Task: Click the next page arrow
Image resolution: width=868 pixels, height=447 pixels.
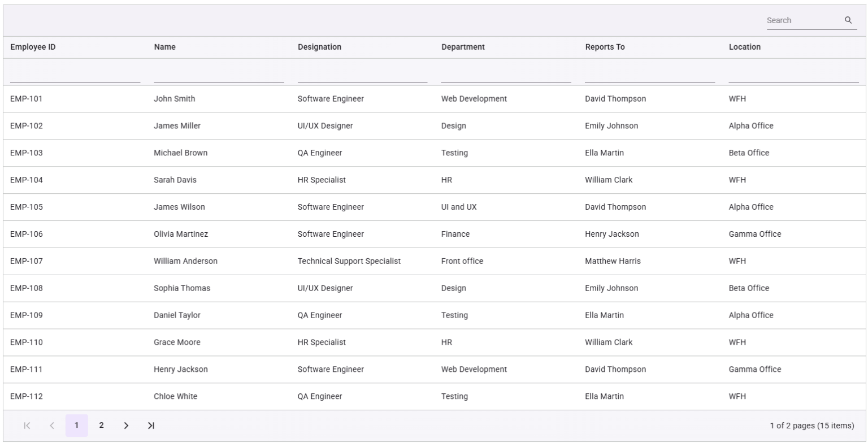Action: tap(127, 424)
